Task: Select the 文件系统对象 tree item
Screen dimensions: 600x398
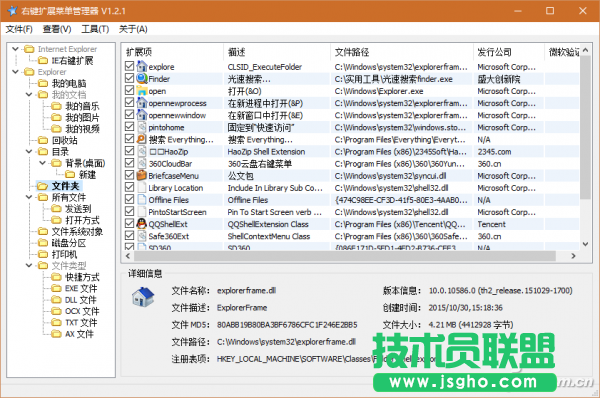Action: (77, 232)
